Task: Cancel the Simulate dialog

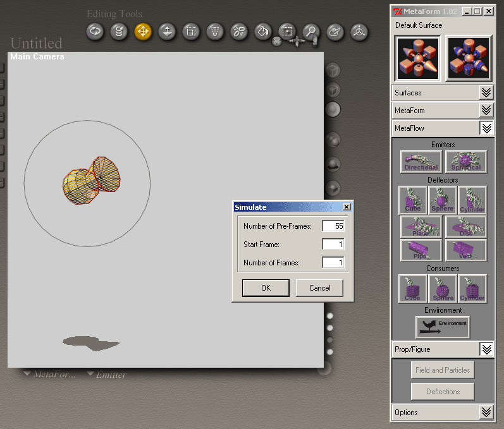Action: click(x=319, y=288)
